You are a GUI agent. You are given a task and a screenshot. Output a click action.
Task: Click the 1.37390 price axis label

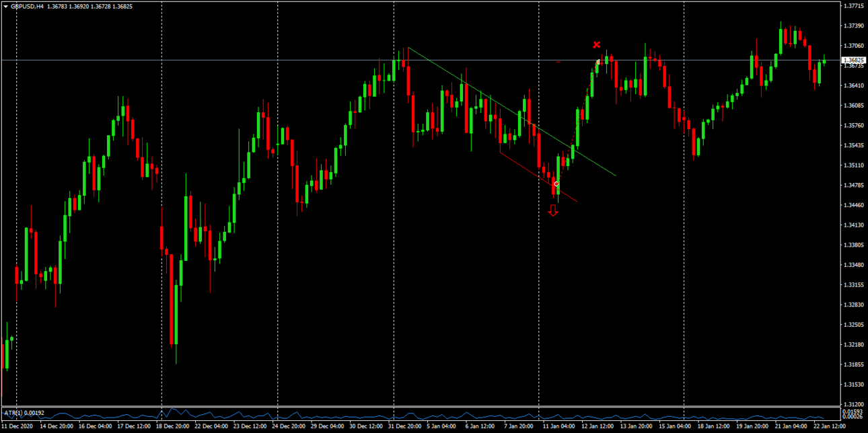[x=853, y=26]
